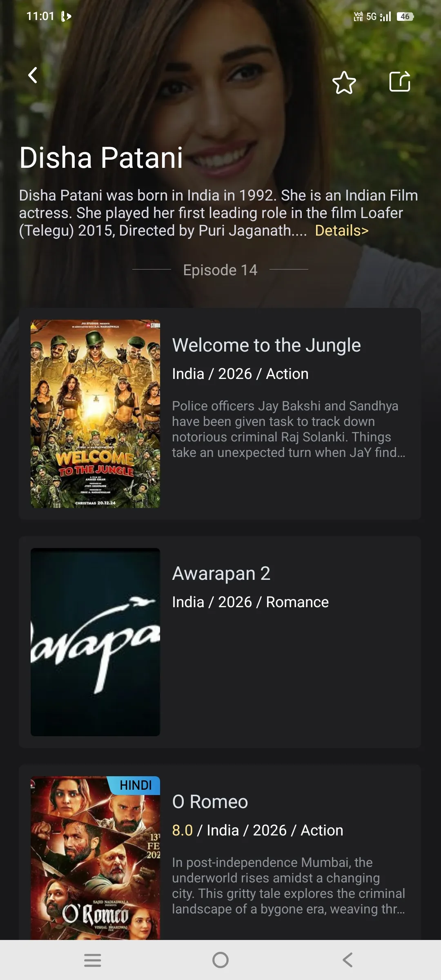Open the Welcome to the Jungle poster
This screenshot has width=441, height=980.
[x=95, y=414]
